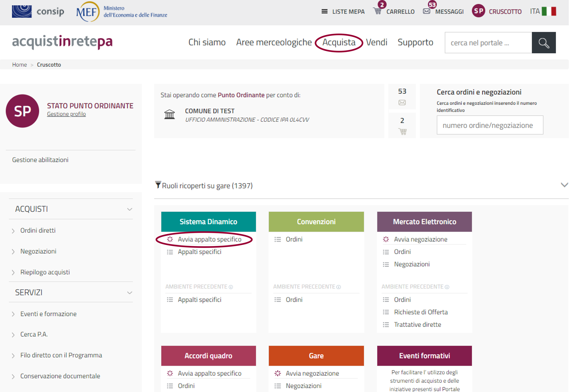Click the cart icon under 2
This screenshot has width=579, height=392.
402,131
